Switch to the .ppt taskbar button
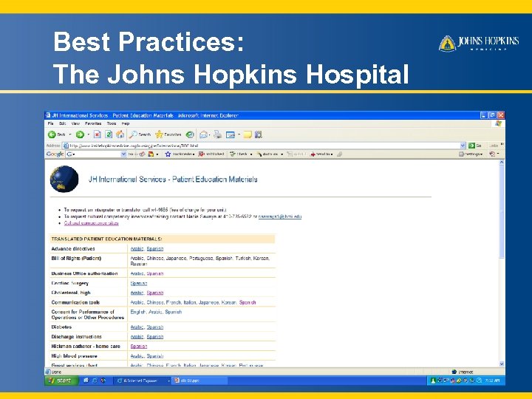532x399 pixels. (199, 381)
